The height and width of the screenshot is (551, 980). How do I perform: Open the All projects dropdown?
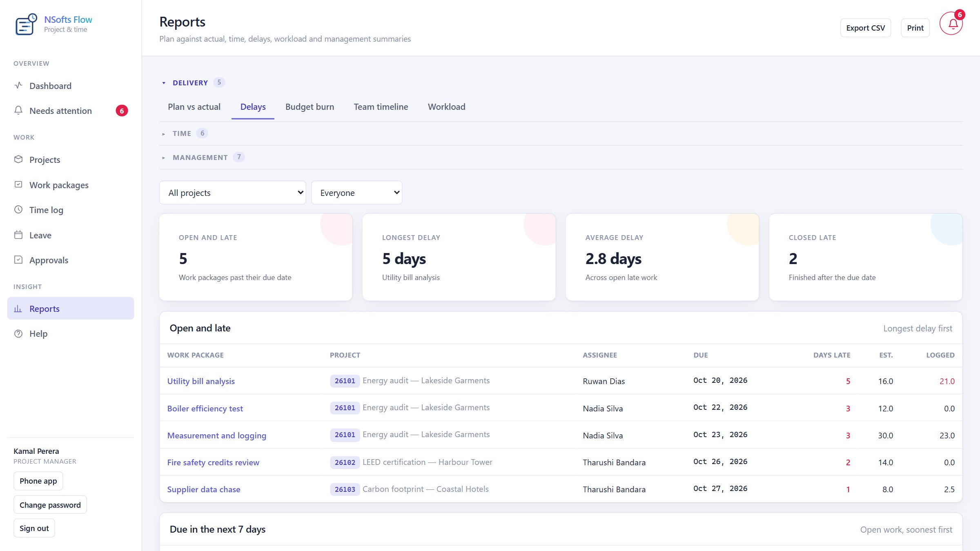(x=232, y=193)
